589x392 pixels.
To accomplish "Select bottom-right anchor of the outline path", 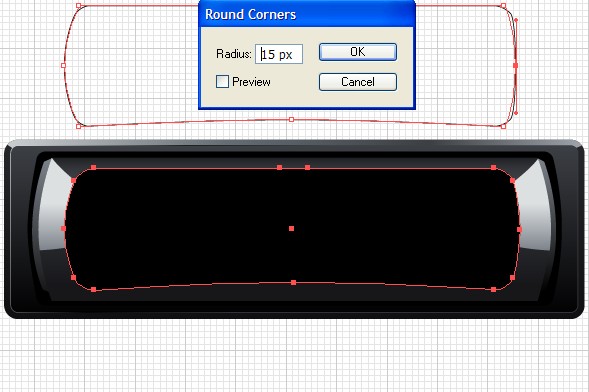I will 504,127.
